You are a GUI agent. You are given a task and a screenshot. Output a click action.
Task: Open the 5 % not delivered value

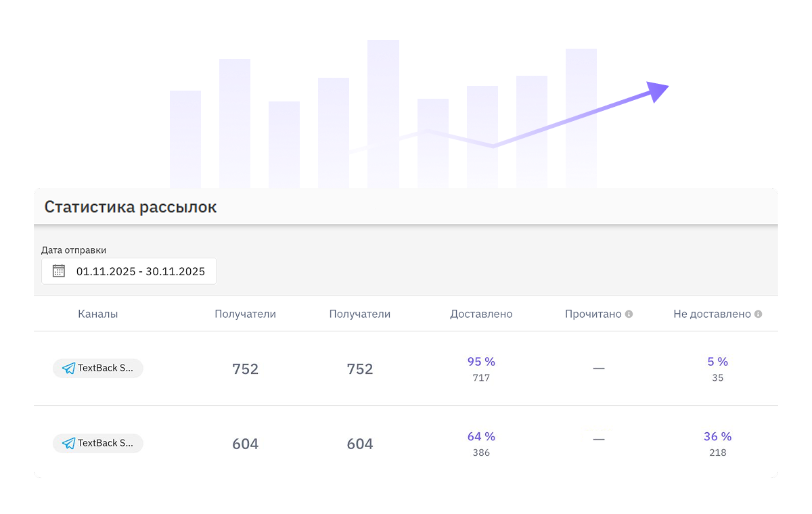coord(717,362)
